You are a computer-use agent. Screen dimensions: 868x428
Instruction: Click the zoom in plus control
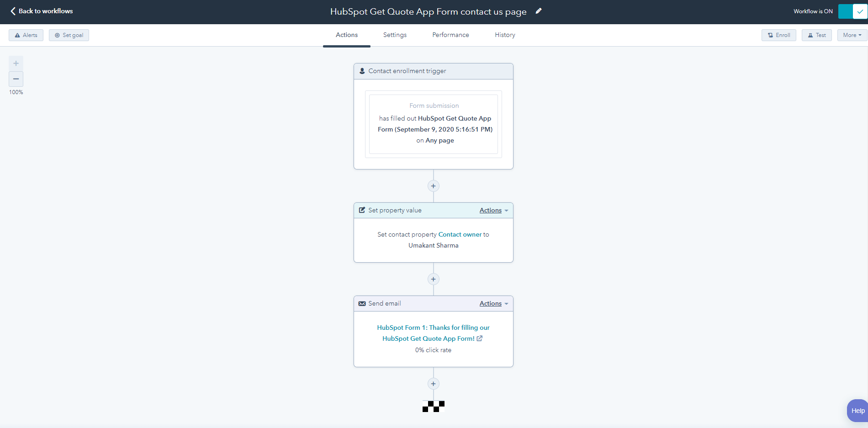coord(16,63)
